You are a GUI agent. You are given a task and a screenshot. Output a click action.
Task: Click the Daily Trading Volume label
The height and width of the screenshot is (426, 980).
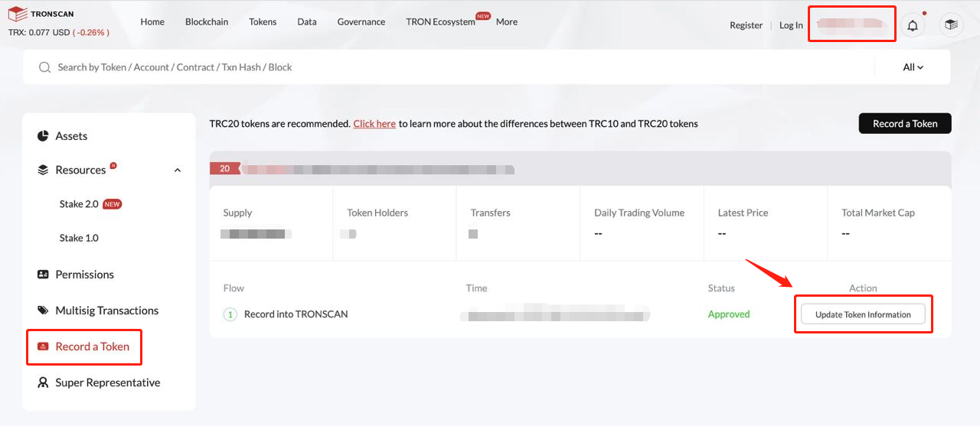click(x=639, y=213)
